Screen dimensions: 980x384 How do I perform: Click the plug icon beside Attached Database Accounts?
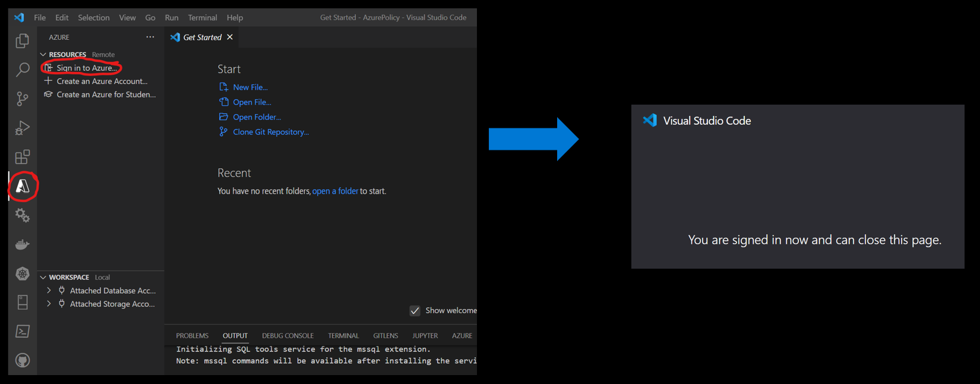pyautogui.click(x=62, y=290)
